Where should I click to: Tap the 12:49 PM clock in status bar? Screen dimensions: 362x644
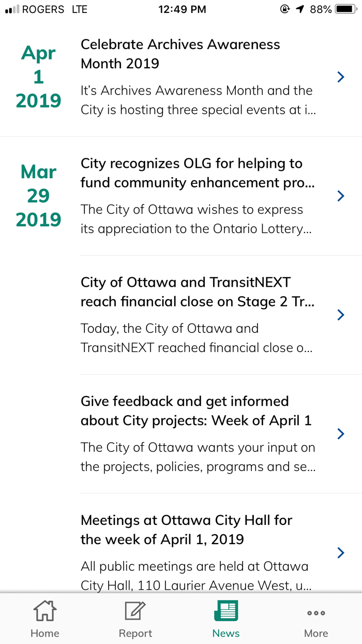(182, 9)
